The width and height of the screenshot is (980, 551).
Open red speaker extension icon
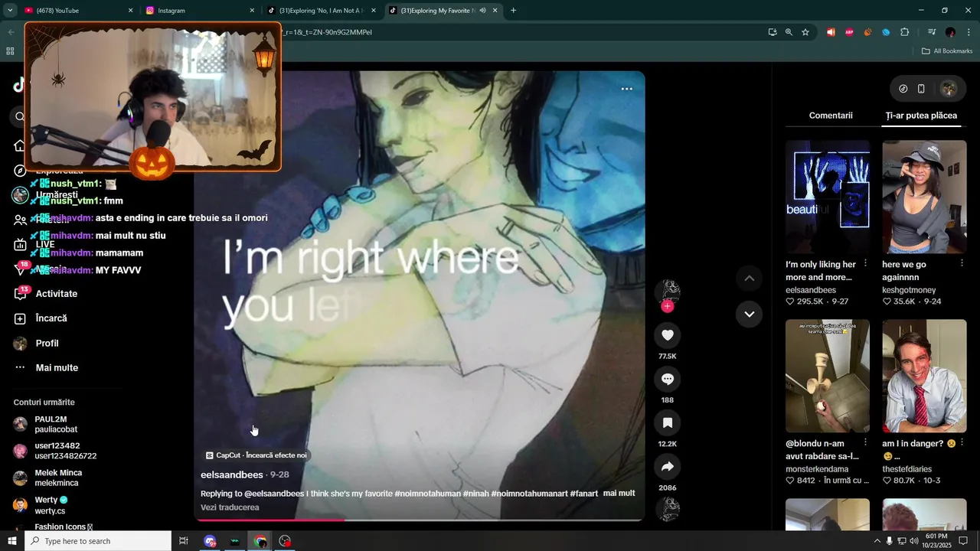[831, 32]
